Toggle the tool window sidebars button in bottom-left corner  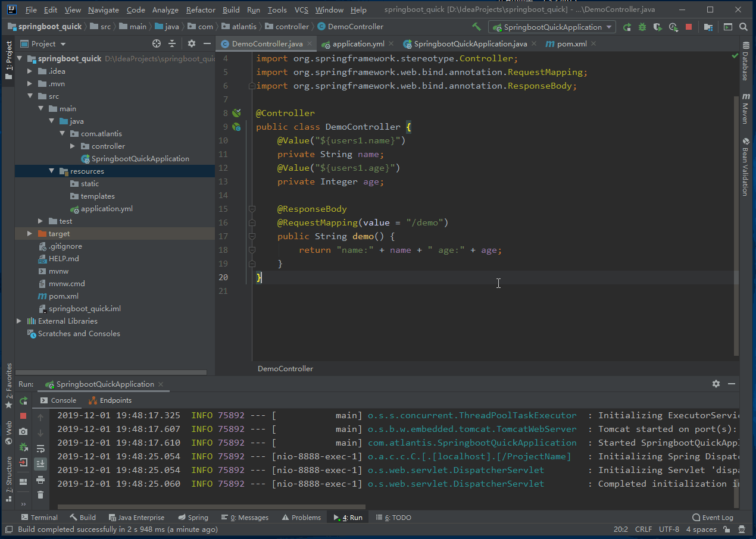[x=9, y=529]
